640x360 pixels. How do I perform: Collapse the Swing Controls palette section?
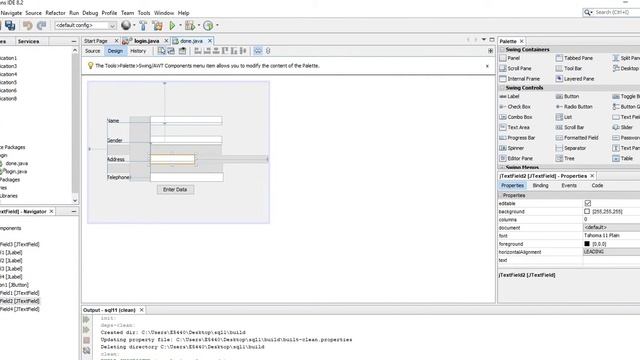(x=502, y=88)
